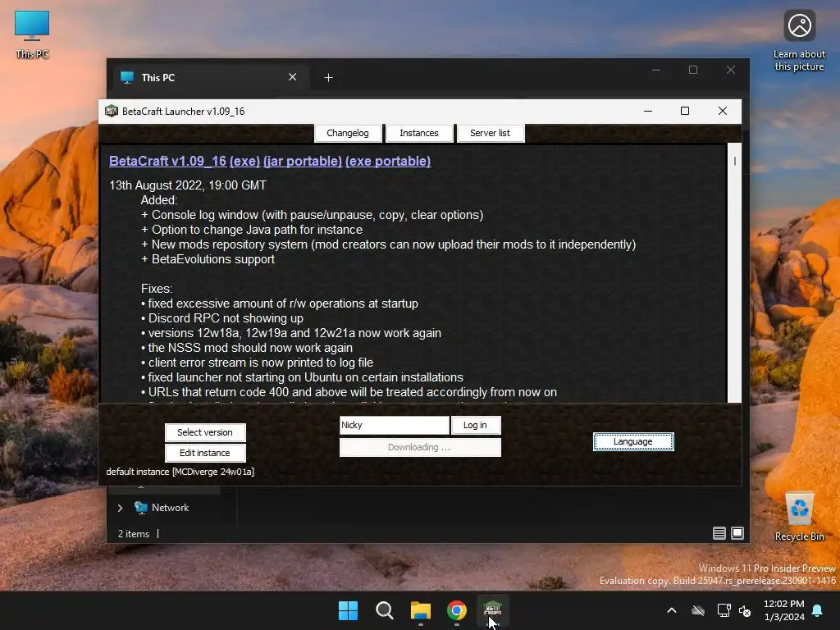Click the changelog vertical scrollbar thumb
This screenshot has height=630, width=840.
(x=734, y=161)
